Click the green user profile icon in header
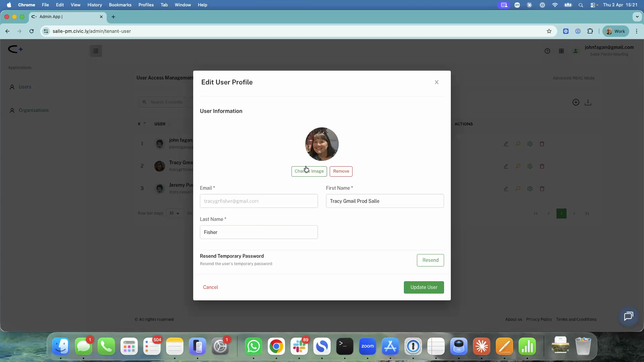Image resolution: width=644 pixels, height=362 pixels. coord(576,51)
